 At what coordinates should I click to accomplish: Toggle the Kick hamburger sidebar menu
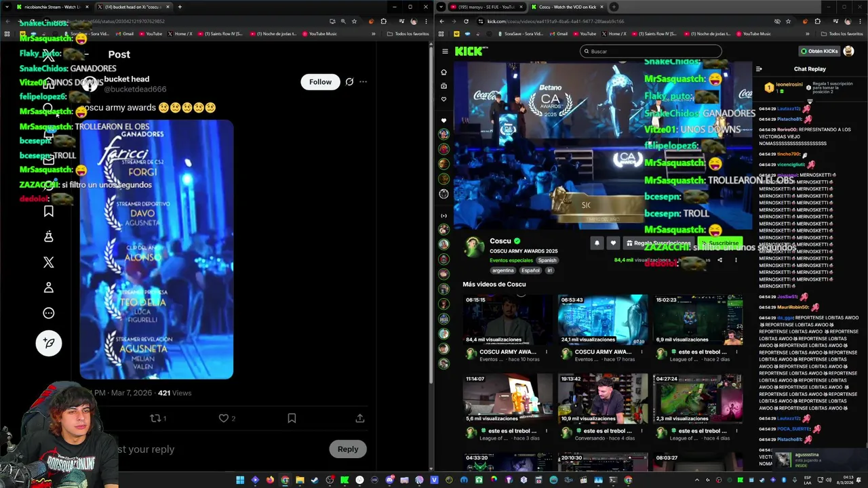445,51
